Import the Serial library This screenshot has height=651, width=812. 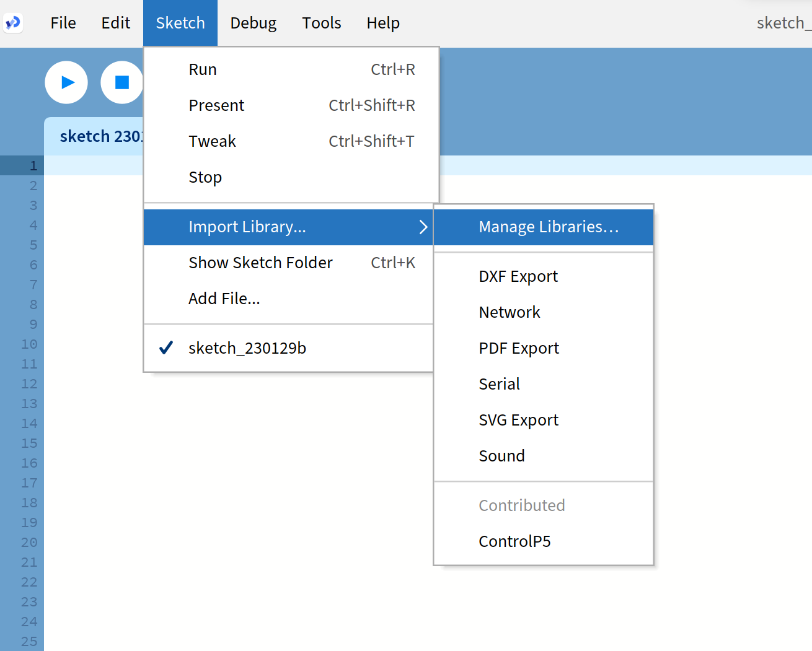click(x=499, y=384)
